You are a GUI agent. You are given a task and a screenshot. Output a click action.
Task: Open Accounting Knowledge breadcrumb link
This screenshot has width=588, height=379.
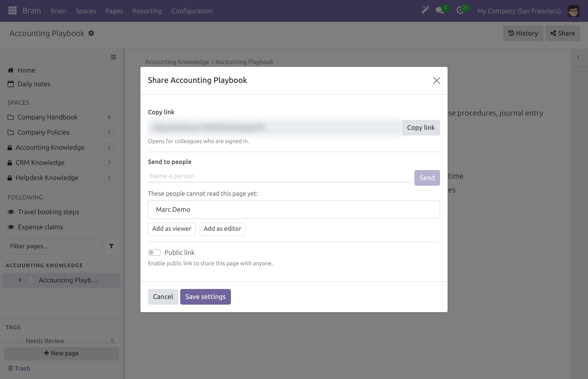coord(177,62)
